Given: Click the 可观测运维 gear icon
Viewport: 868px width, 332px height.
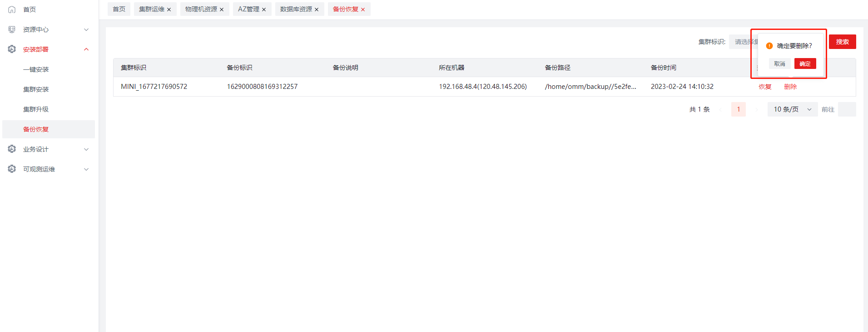Looking at the screenshot, I should click(12, 169).
